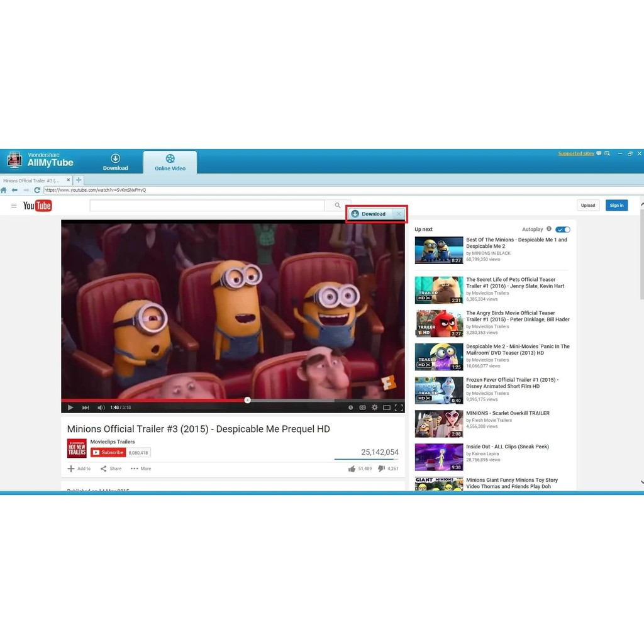
Task: Open the Despicable Me 2 Mini-Movies thumbnail
Action: click(x=438, y=357)
